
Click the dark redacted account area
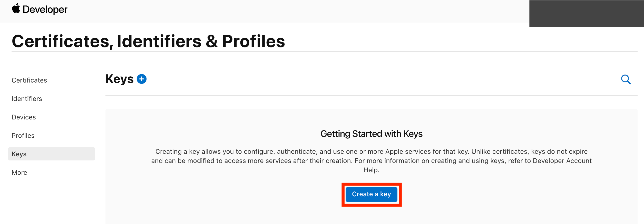click(x=587, y=14)
